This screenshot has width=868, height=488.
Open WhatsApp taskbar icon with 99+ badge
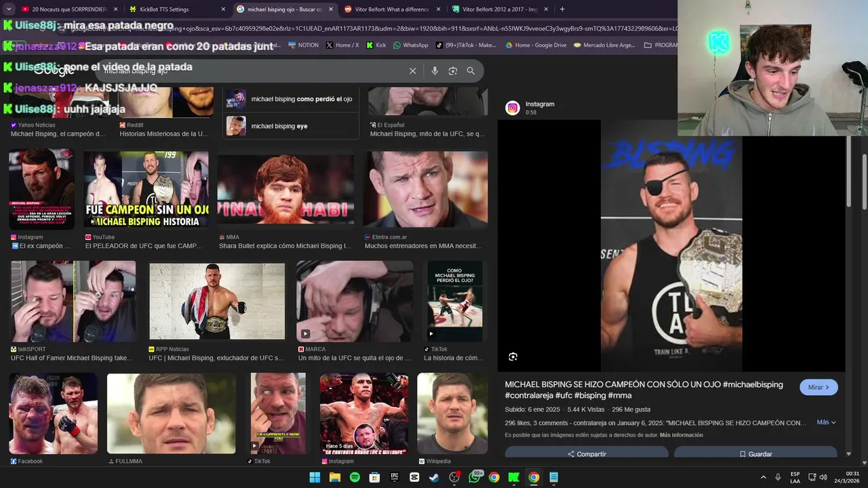[475, 477]
